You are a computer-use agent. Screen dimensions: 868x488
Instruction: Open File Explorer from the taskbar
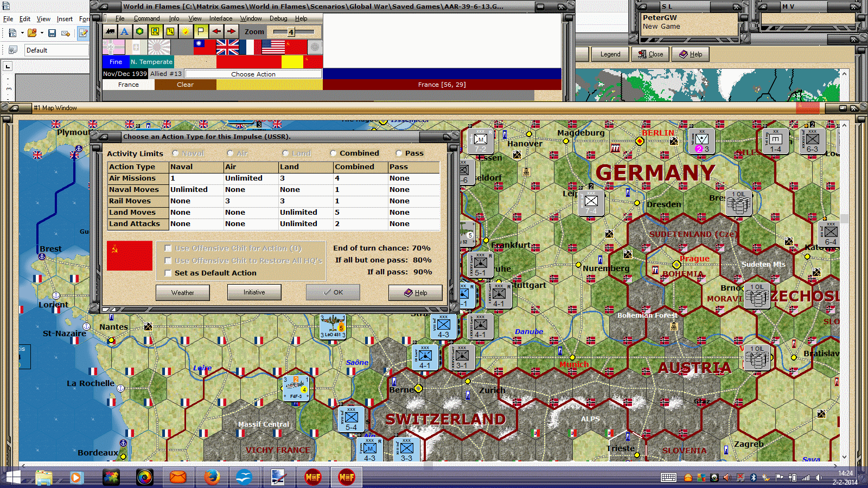(x=44, y=477)
